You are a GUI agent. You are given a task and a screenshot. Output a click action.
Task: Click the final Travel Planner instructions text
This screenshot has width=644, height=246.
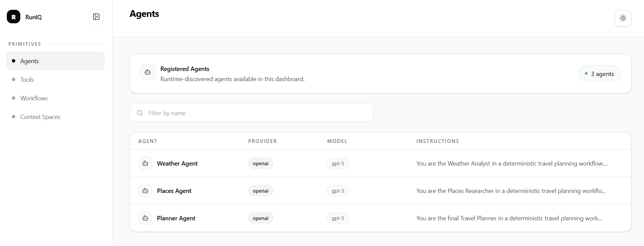pos(509,218)
